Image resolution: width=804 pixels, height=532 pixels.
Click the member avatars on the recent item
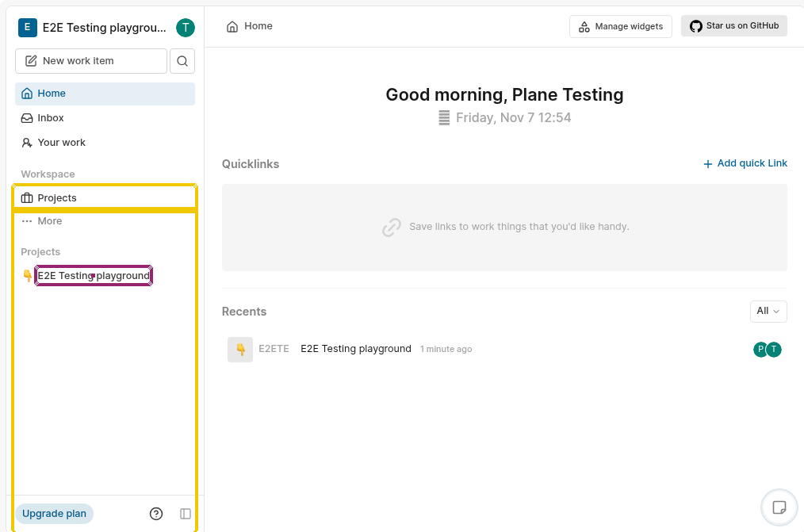[x=768, y=350]
